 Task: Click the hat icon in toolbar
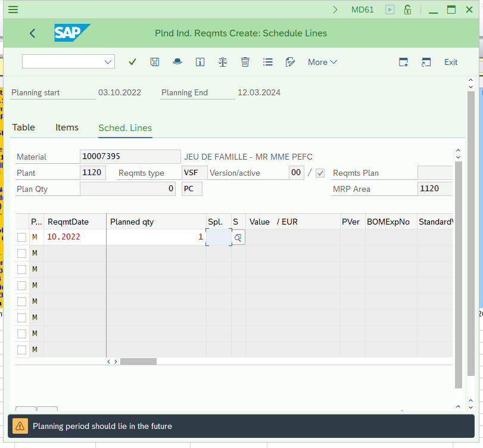177,62
